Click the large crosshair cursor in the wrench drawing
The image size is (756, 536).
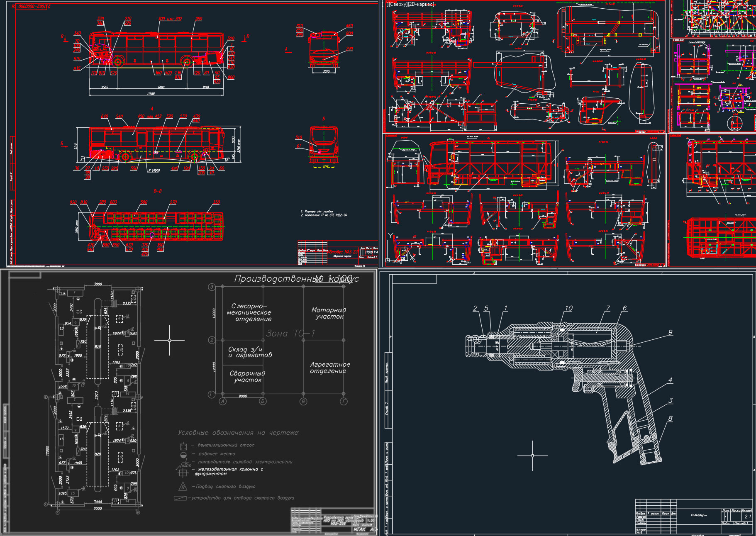[532, 456]
